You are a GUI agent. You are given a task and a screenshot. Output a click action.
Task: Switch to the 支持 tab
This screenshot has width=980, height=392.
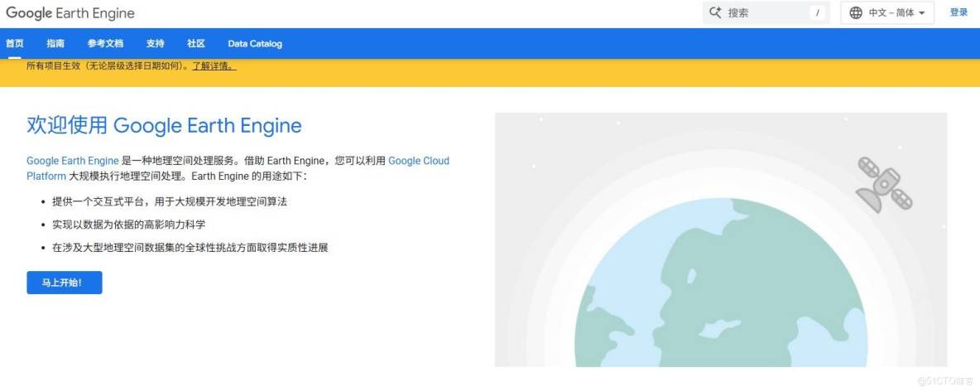(155, 43)
